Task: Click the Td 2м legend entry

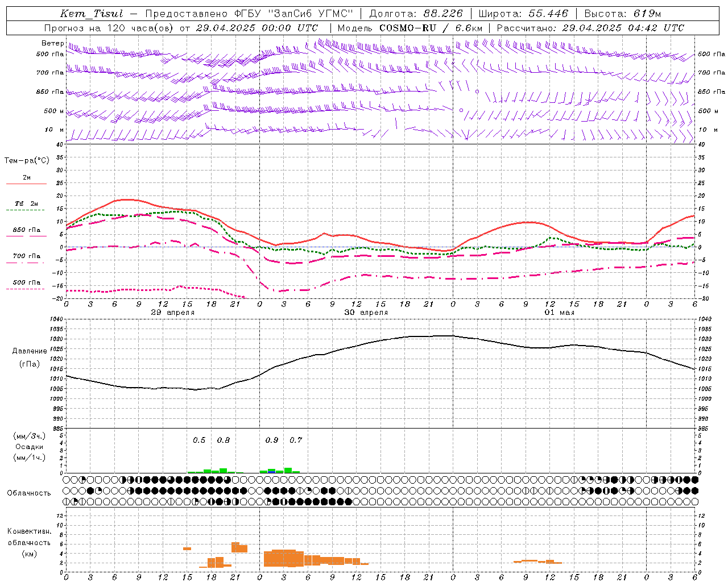Action: [27, 203]
